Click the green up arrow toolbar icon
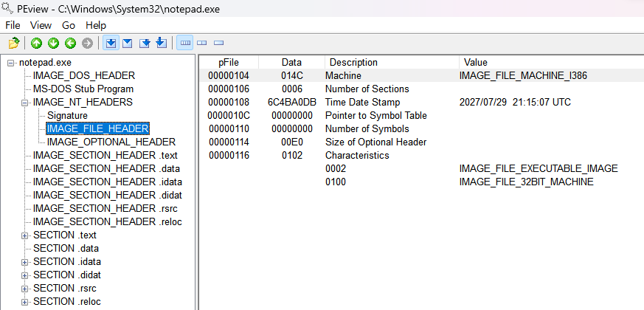The width and height of the screenshot is (644, 310). (37, 43)
